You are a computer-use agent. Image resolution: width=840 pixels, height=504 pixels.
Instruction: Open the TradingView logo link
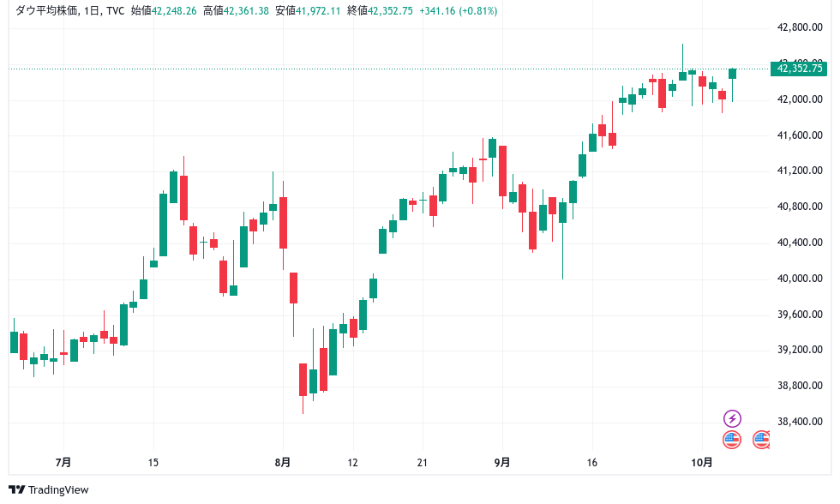[x=49, y=489]
